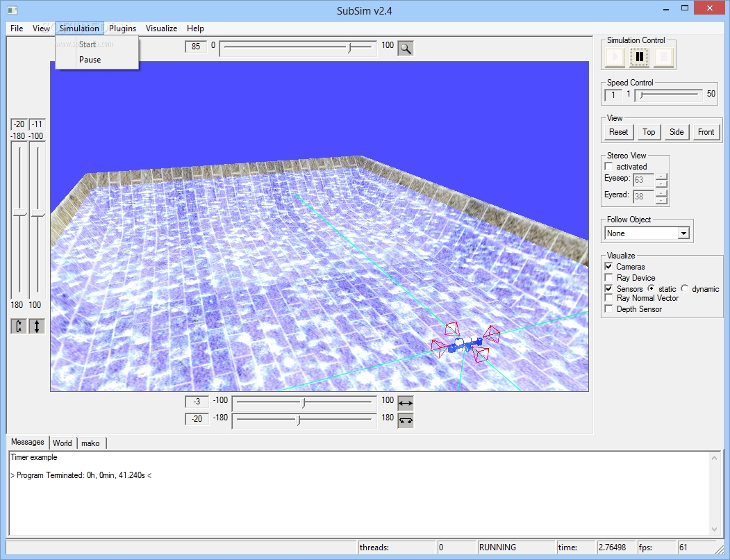Click the Eyesep spinner down arrow
This screenshot has width=730, height=560.
point(661,183)
